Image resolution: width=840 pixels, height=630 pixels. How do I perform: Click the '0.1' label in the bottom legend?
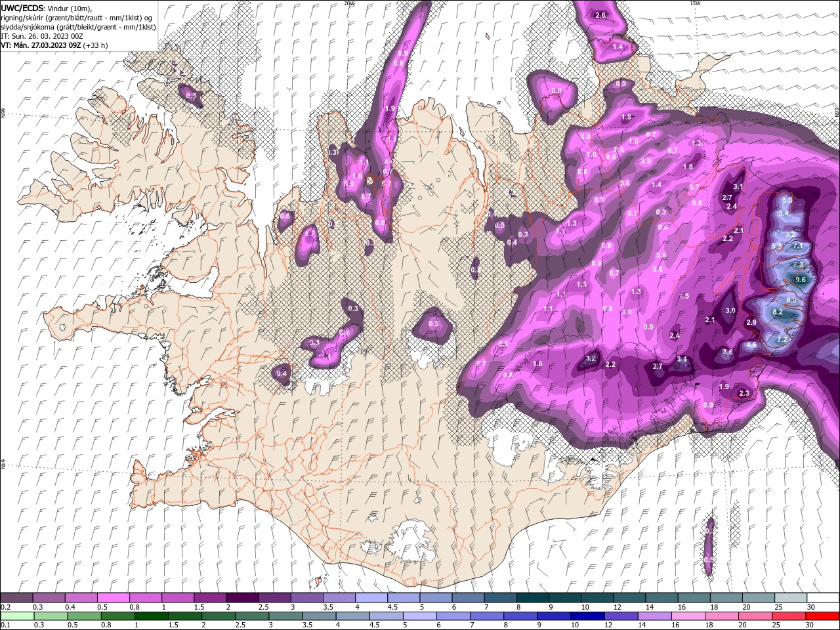click(5, 625)
